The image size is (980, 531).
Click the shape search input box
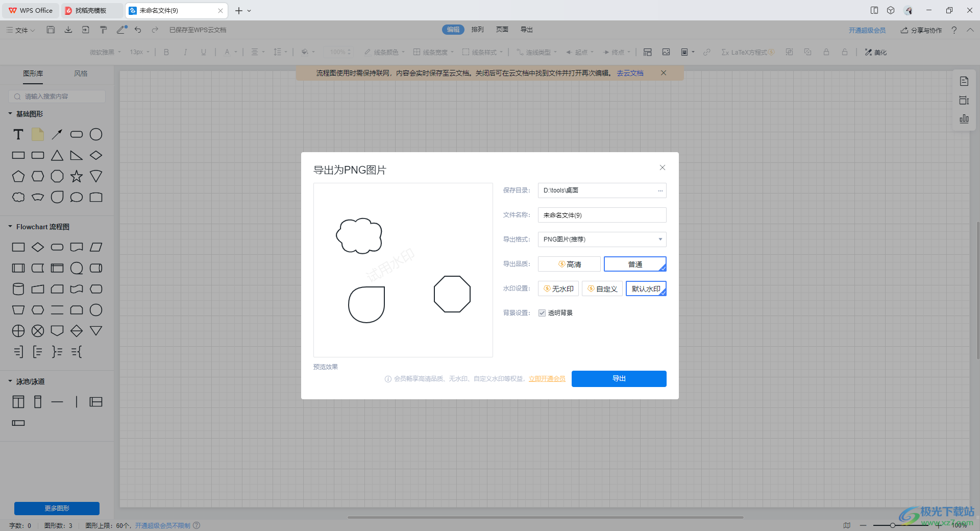(x=57, y=96)
